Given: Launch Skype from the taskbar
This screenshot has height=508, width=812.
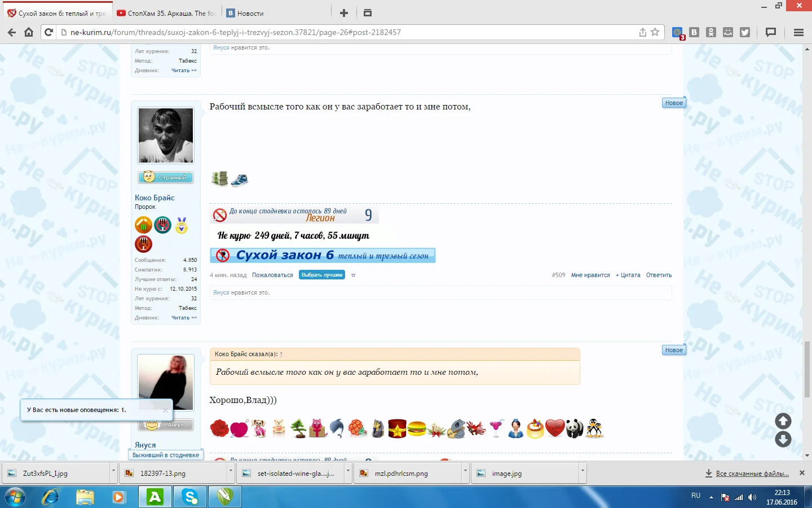Looking at the screenshot, I should click(190, 497).
